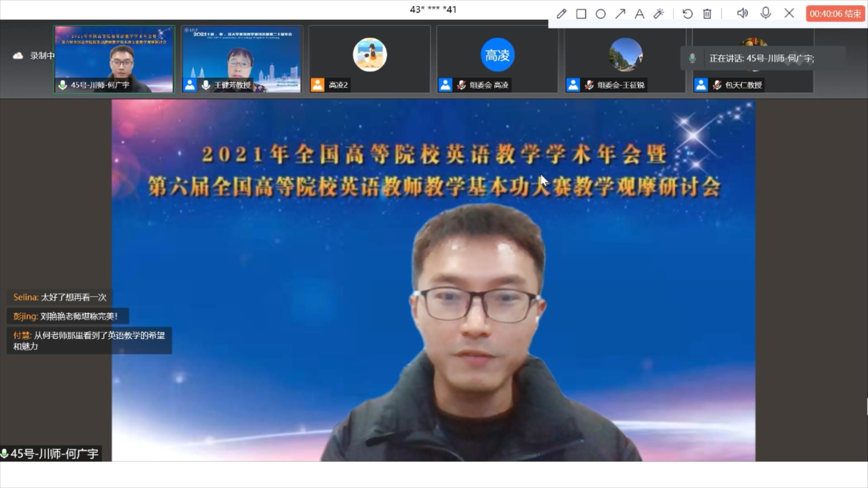The image size is (868, 488).
Task: Toggle the speaker audio icon
Action: (x=742, y=13)
